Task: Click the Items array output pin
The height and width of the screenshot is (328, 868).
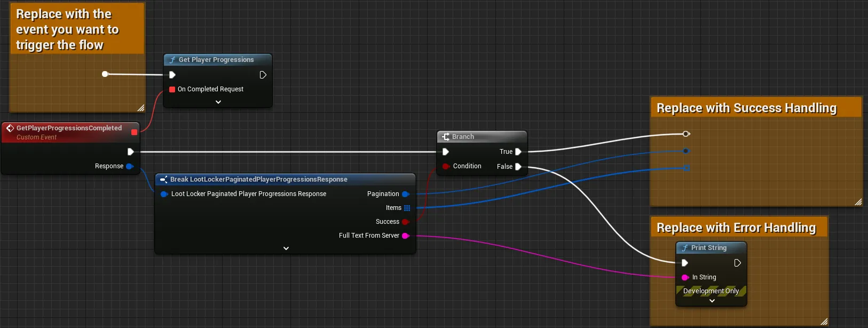Action: (407, 208)
